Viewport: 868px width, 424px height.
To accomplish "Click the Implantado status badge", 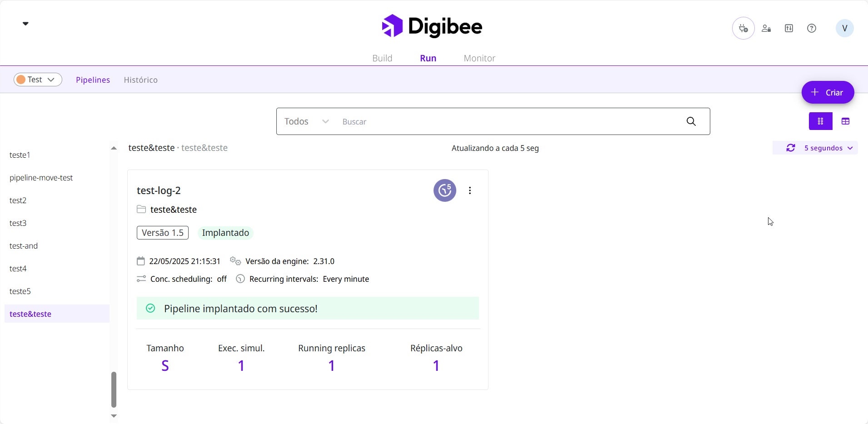I will coord(225,233).
